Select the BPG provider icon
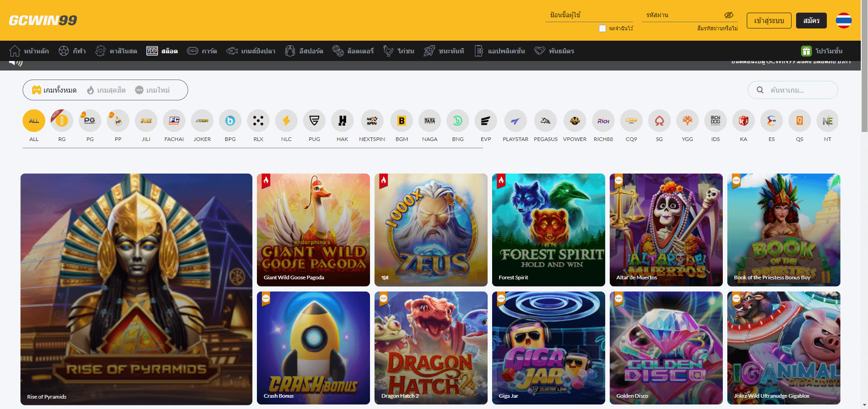 [x=230, y=121]
